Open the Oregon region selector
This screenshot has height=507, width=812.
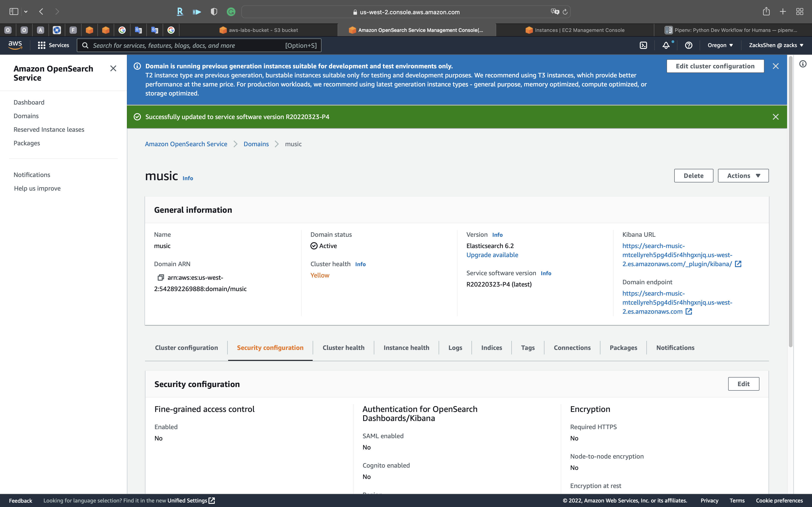(720, 45)
